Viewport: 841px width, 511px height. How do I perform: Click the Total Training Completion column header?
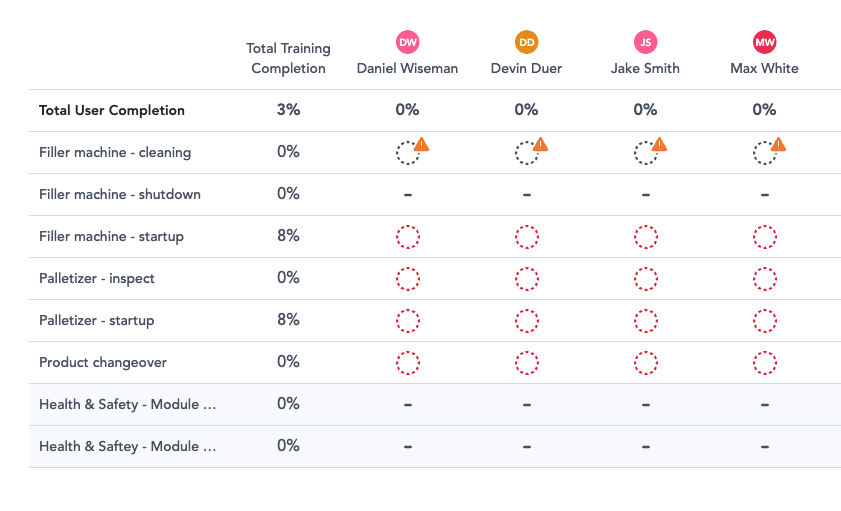[288, 58]
